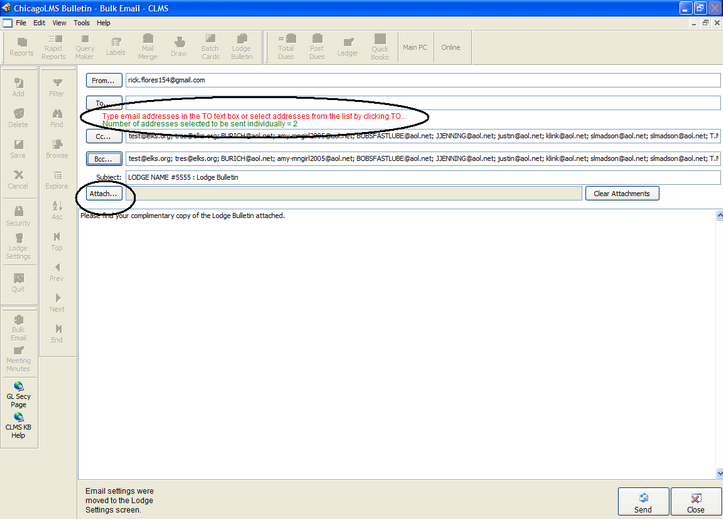Open the Tools menu
The image size is (723, 519).
81,22
